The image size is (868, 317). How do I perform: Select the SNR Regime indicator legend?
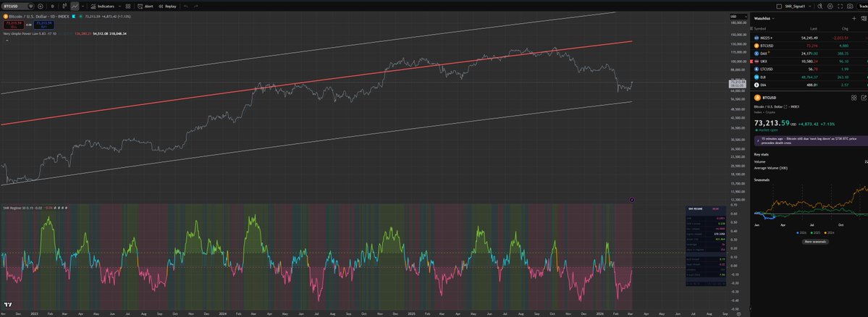coord(22,208)
